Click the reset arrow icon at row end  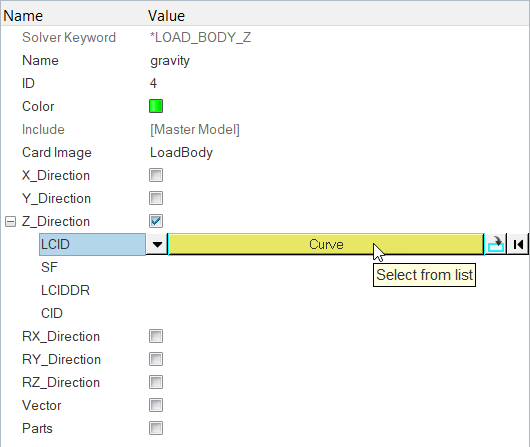(518, 244)
